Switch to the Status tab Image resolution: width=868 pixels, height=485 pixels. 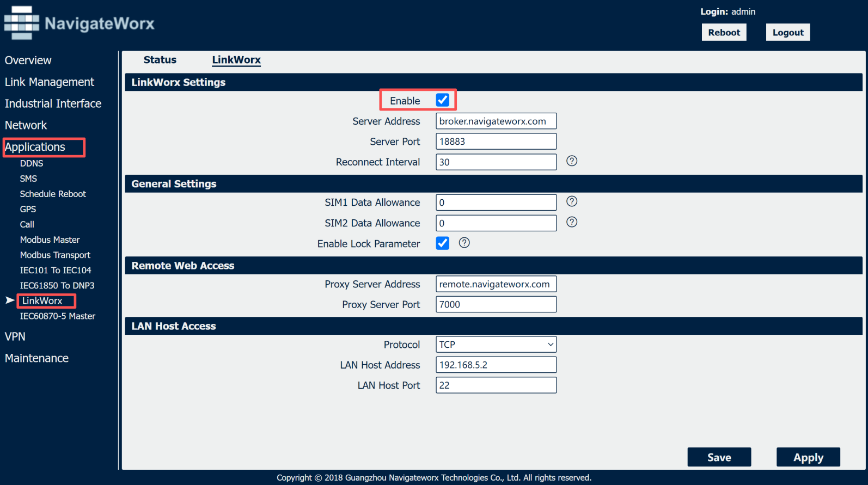click(160, 60)
